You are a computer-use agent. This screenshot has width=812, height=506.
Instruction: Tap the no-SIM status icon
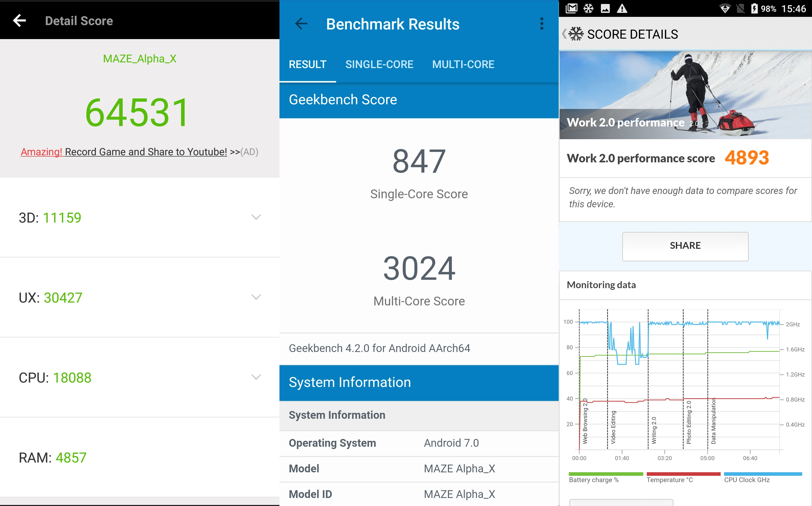(740, 9)
